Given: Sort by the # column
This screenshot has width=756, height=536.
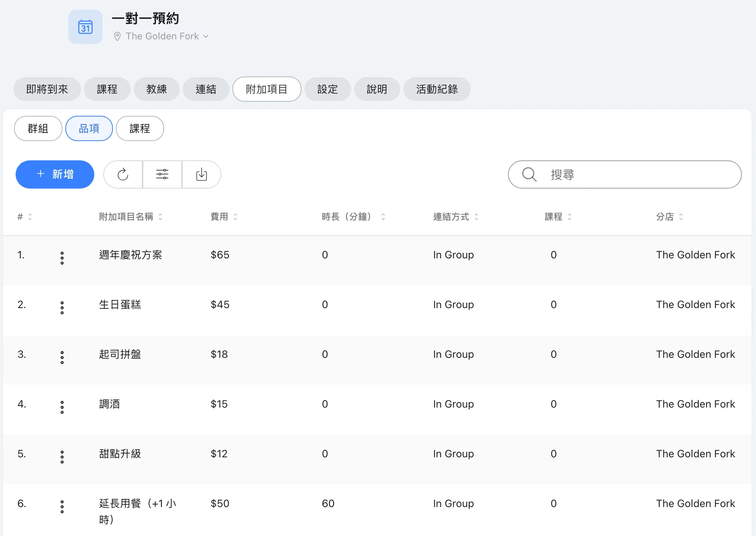Looking at the screenshot, I should [x=25, y=217].
